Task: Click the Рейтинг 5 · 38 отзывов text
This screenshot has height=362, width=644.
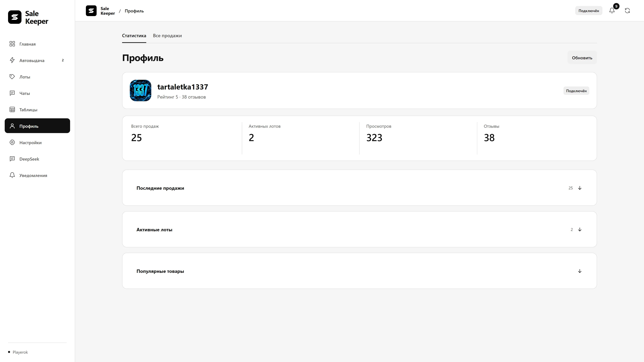Action: point(181,97)
